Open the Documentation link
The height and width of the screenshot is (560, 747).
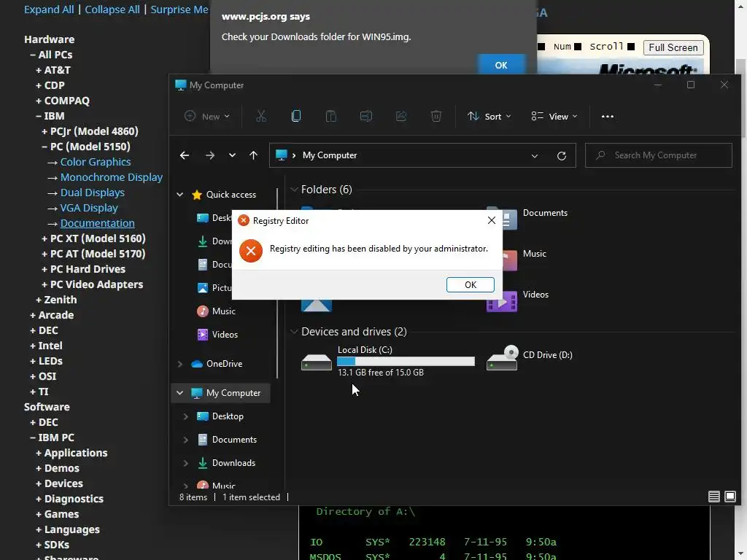tap(98, 223)
